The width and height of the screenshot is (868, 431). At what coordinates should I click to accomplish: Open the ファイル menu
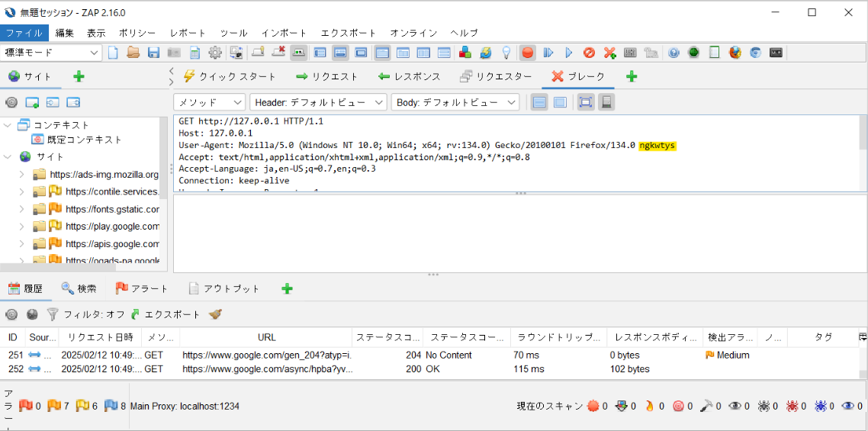coord(24,34)
